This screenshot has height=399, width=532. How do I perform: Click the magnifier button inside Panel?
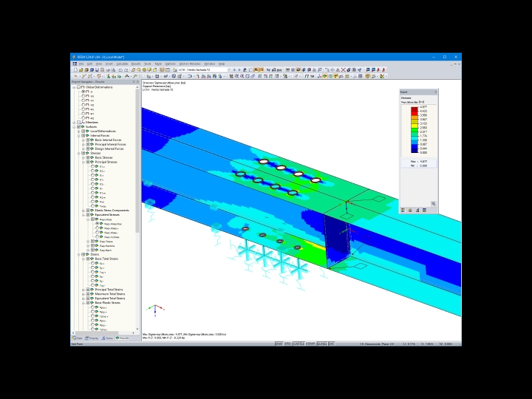click(x=433, y=204)
